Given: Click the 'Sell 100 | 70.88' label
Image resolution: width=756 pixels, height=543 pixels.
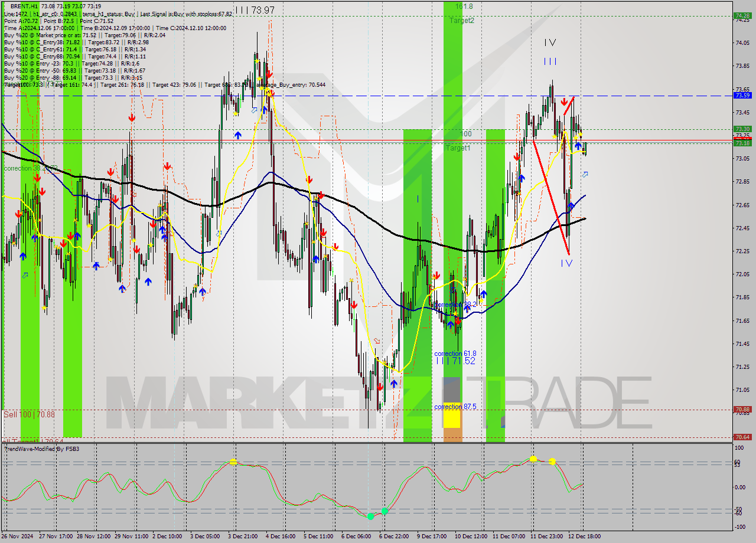Looking at the screenshot, I should [x=29, y=414].
